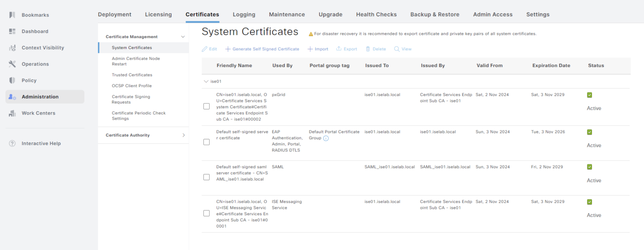Open the Bookmarks sidebar panel

click(x=35, y=15)
